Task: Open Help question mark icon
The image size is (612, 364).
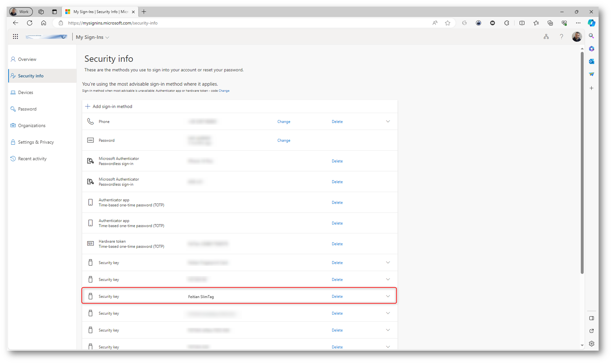Action: pyautogui.click(x=561, y=37)
